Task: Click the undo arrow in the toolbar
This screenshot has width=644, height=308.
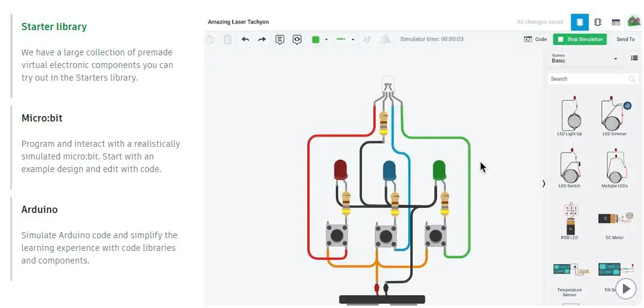Action: click(245, 40)
